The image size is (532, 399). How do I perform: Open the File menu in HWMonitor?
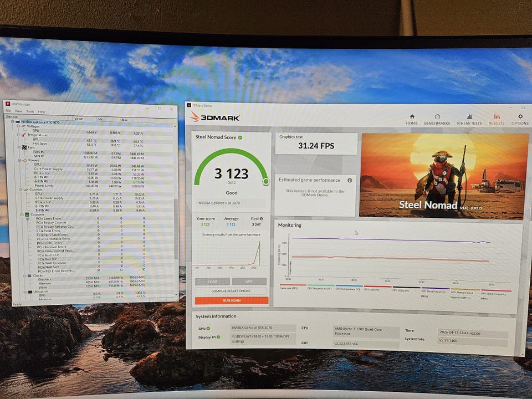click(8, 111)
